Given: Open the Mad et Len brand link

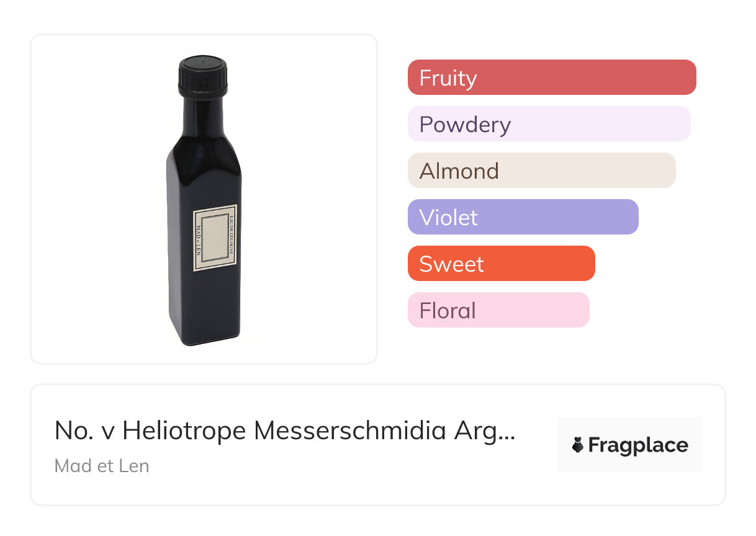Looking at the screenshot, I should [102, 466].
